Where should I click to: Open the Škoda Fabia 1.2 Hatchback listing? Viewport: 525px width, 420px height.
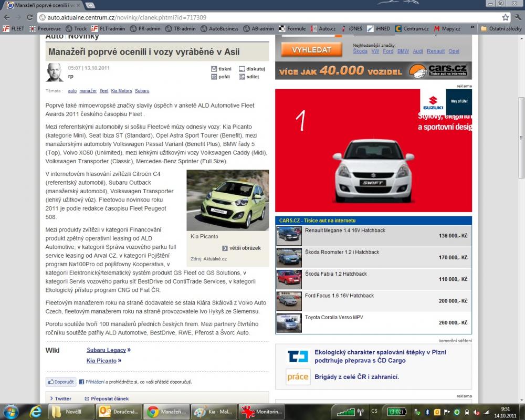tap(373, 279)
